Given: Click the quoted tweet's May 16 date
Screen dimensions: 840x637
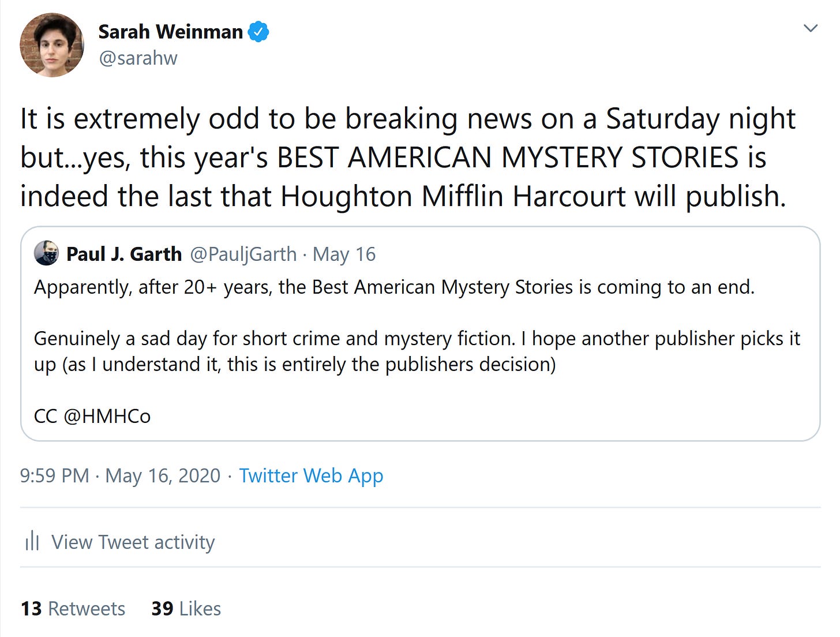Looking at the screenshot, I should (344, 254).
